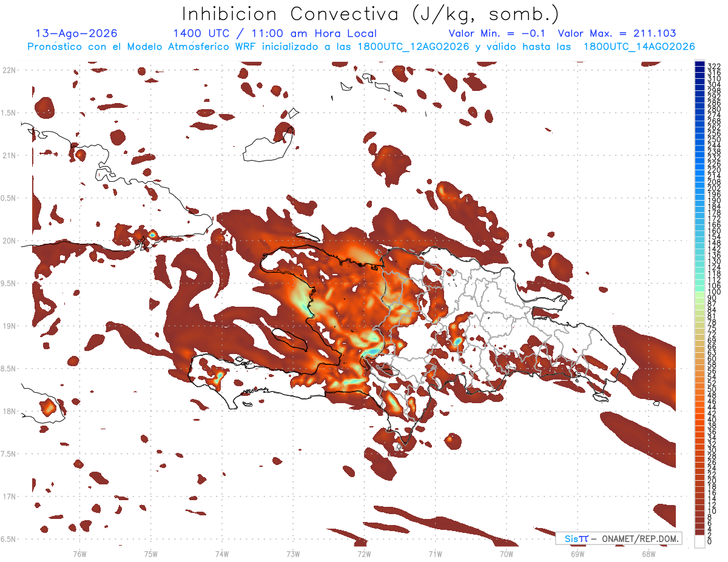Click the "18N" latitude label
728x562 pixels.
click(9, 411)
